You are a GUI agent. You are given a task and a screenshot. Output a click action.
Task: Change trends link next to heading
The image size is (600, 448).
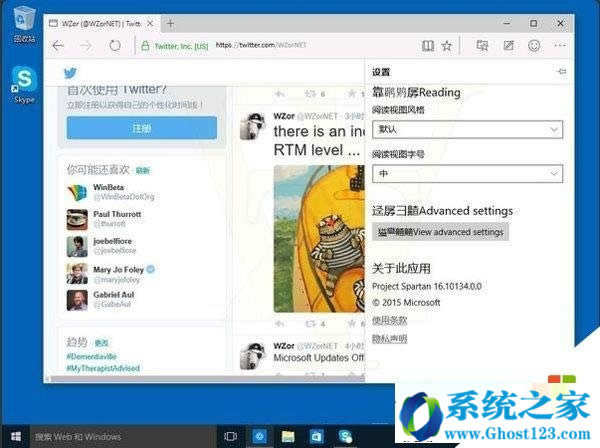101,343
